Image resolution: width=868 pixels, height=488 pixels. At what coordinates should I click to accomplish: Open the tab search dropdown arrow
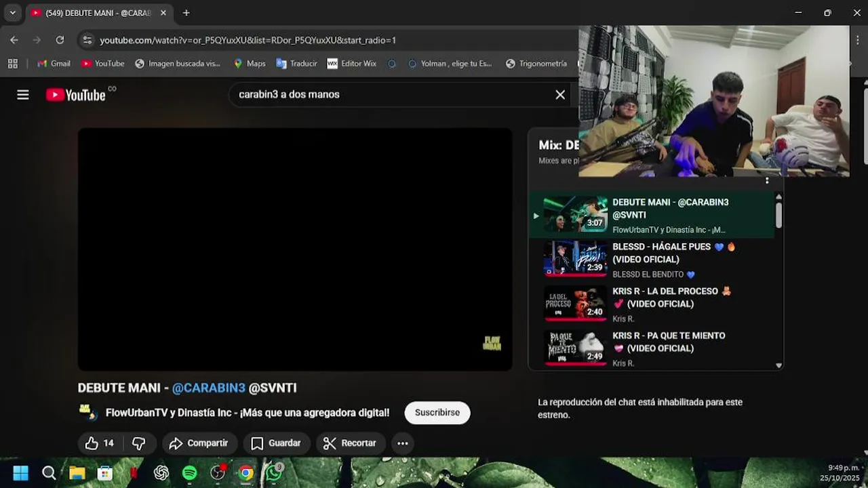click(x=12, y=13)
